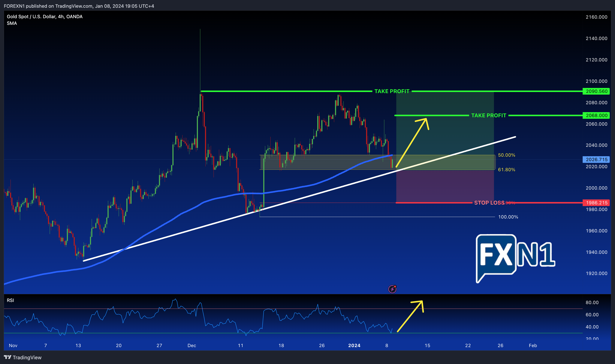
Task: Click the 2100.000 price axis label
Action: click(596, 81)
